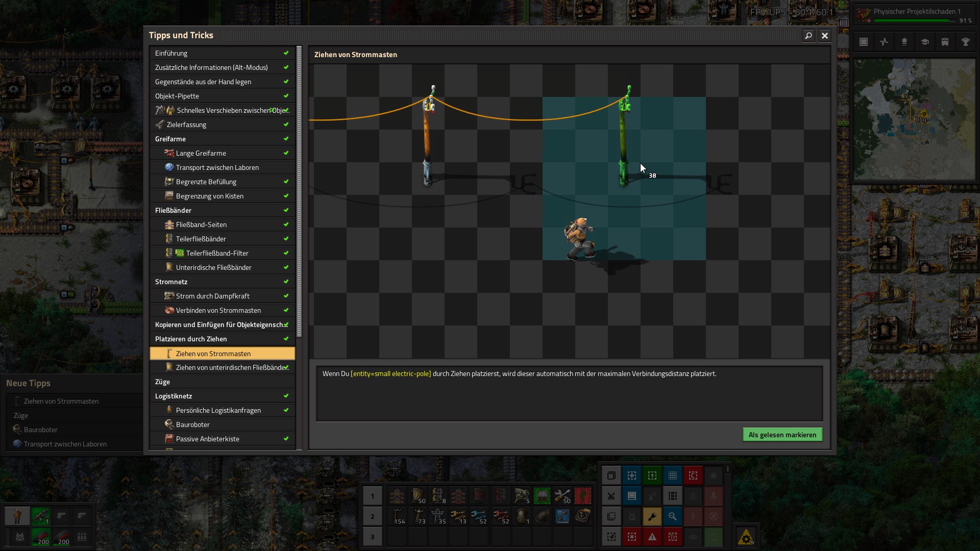Open the 'Teilerfließbänder' tip
Viewport: 980px width, 551px height.
[223, 239]
